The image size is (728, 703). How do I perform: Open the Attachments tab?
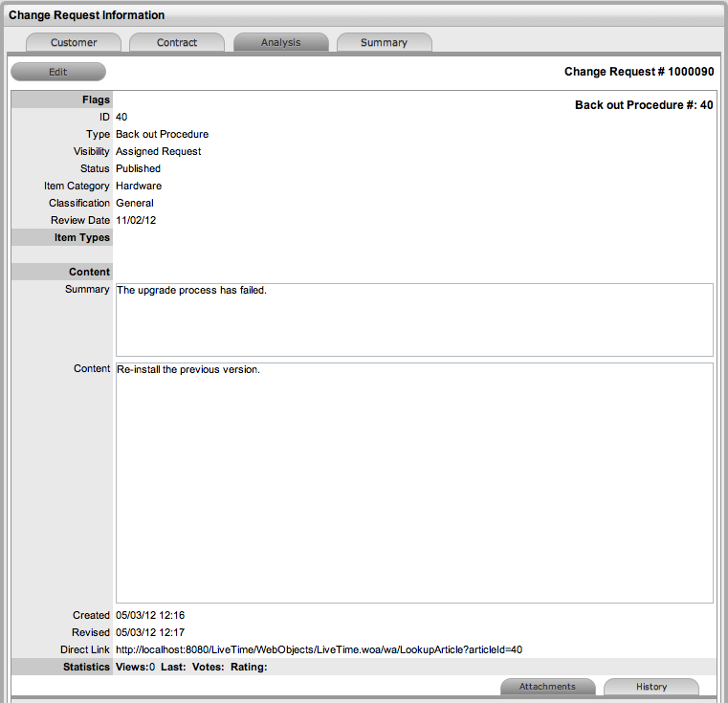(x=547, y=687)
